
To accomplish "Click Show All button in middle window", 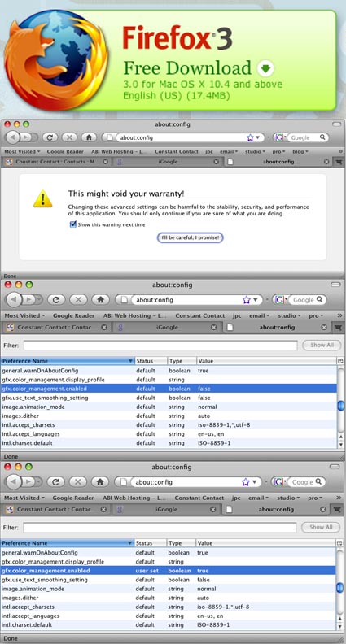I will (322, 345).
